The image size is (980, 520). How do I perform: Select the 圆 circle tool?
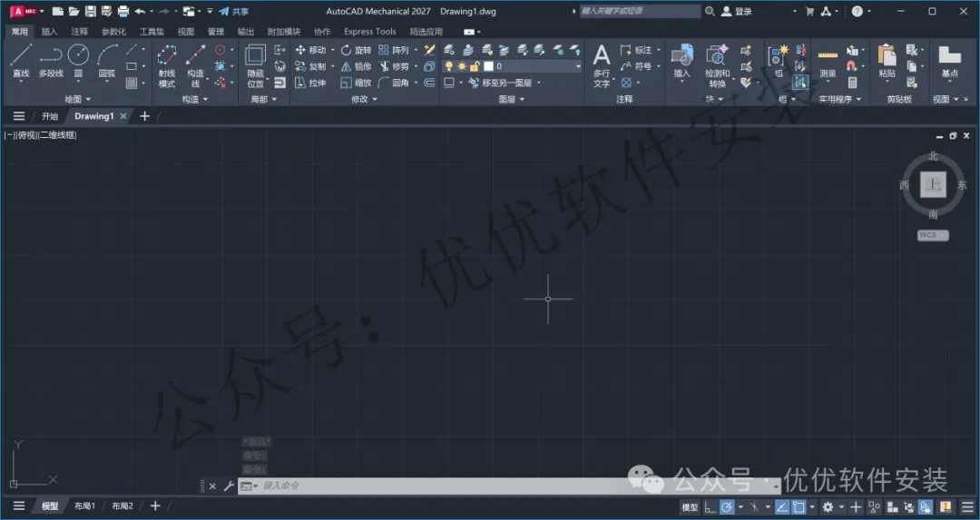point(78,61)
